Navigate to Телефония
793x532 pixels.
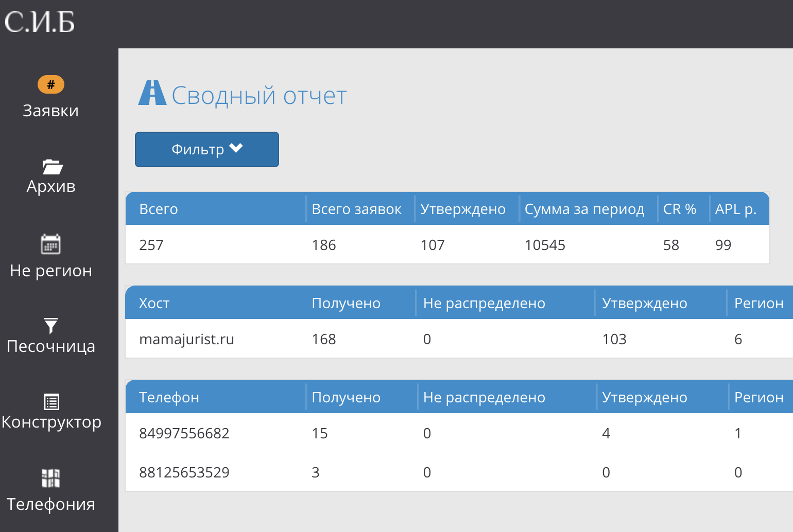[x=51, y=504]
